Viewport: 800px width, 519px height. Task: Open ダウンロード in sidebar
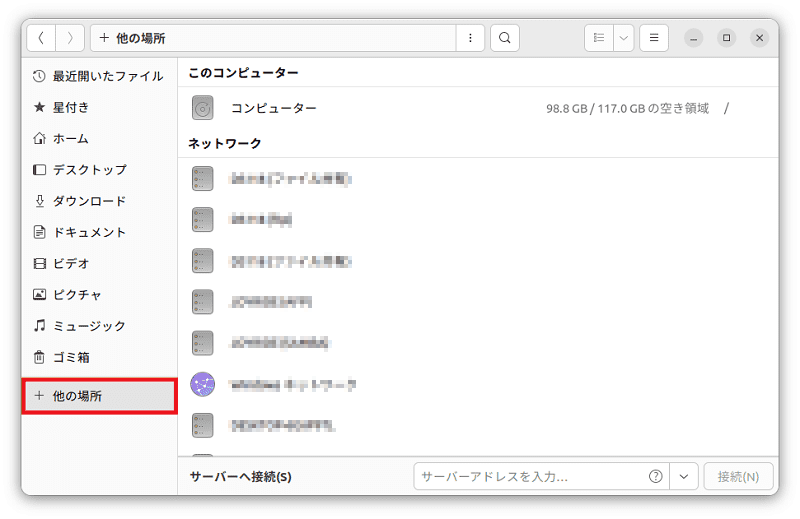[99, 201]
